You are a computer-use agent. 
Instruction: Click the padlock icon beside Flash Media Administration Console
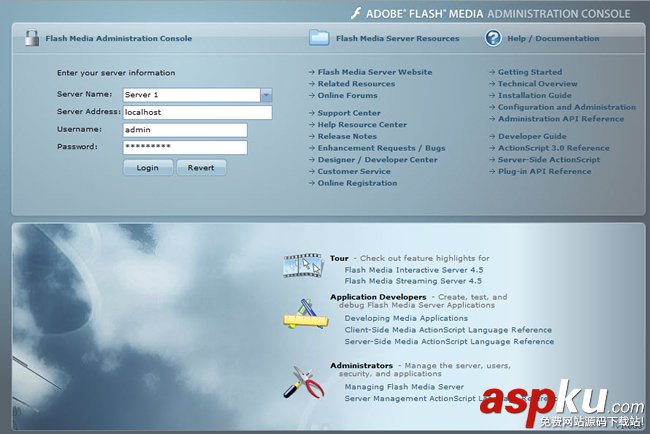(x=32, y=38)
